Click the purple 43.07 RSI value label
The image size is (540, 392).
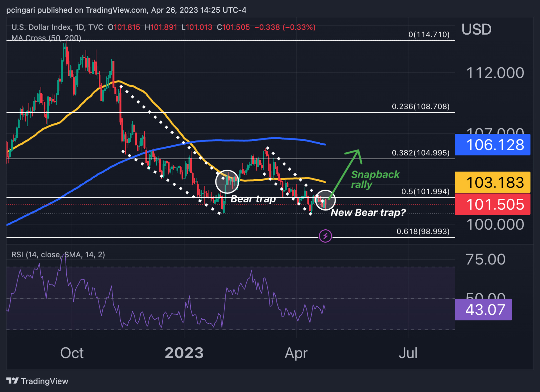pyautogui.click(x=483, y=310)
